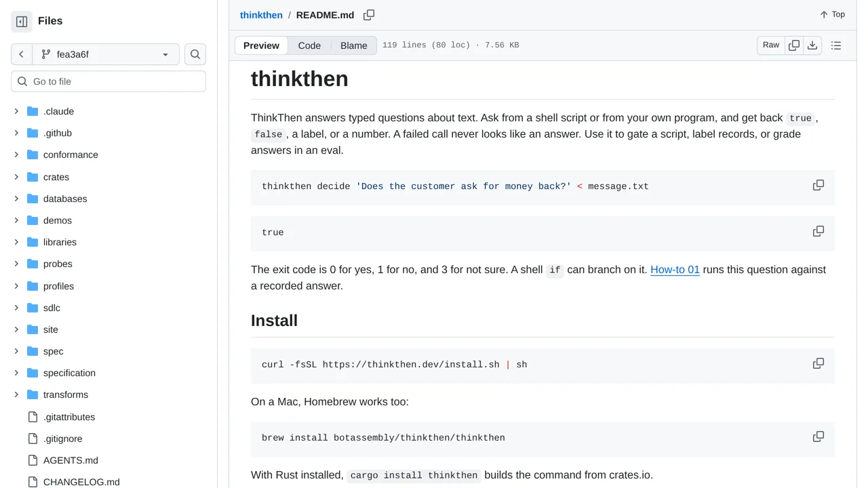
Task: Click the Raw button
Action: 771,45
